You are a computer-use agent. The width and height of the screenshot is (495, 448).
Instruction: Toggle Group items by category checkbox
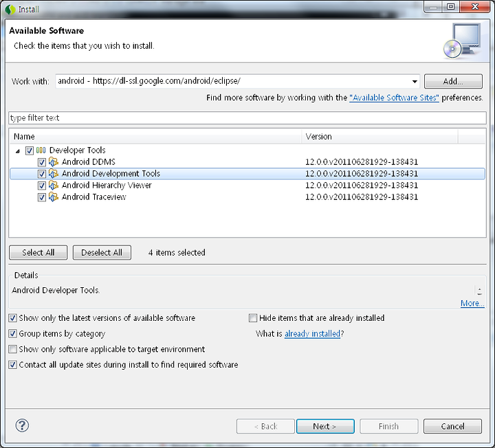pos(12,333)
